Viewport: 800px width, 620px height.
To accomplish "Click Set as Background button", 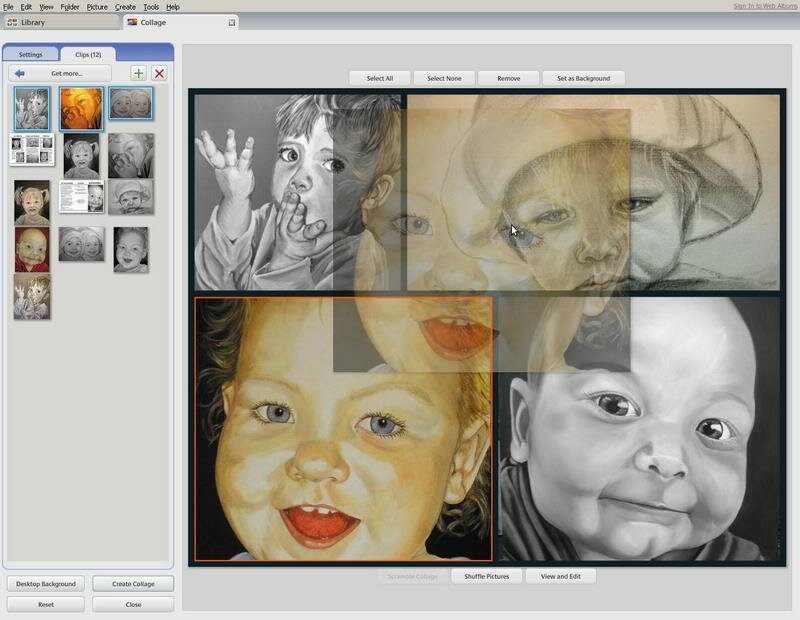I will [x=584, y=78].
